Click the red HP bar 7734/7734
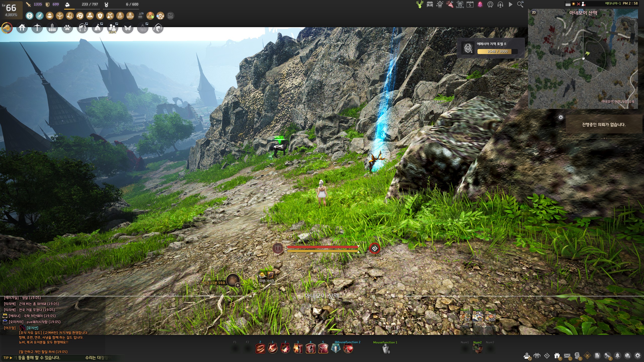The width and height of the screenshot is (644, 362). (x=323, y=247)
